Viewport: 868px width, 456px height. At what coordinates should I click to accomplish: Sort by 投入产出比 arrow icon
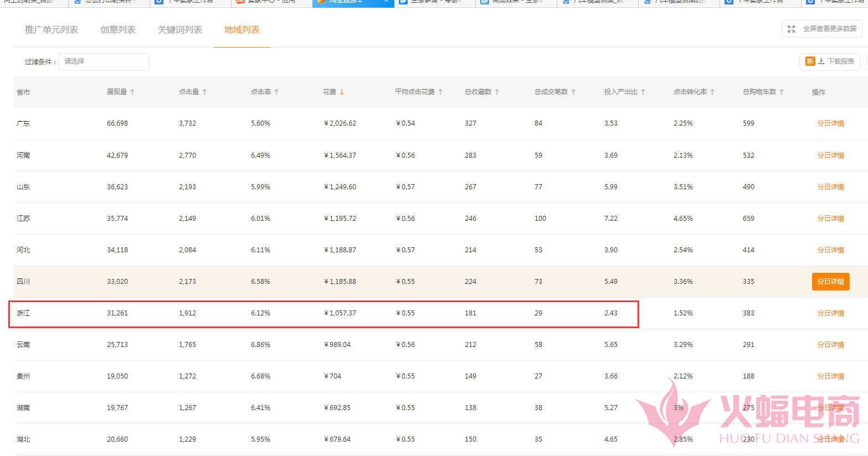point(643,92)
